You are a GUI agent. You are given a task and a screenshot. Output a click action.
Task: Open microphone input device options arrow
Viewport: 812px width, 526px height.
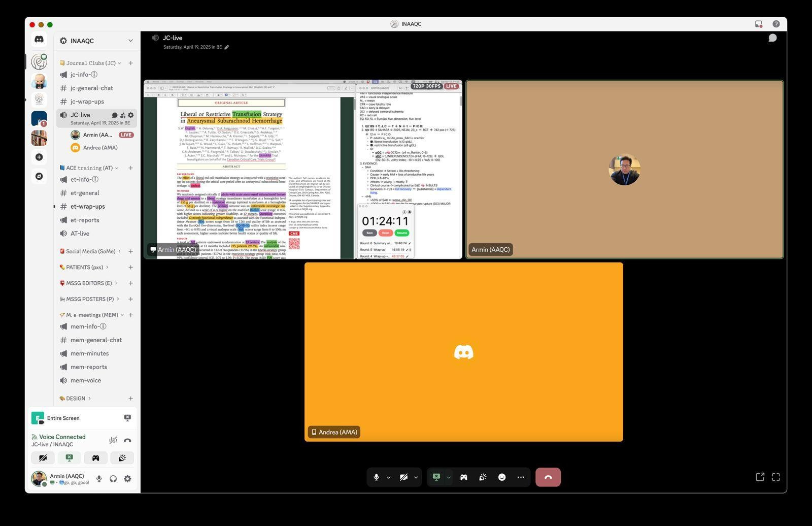point(389,477)
